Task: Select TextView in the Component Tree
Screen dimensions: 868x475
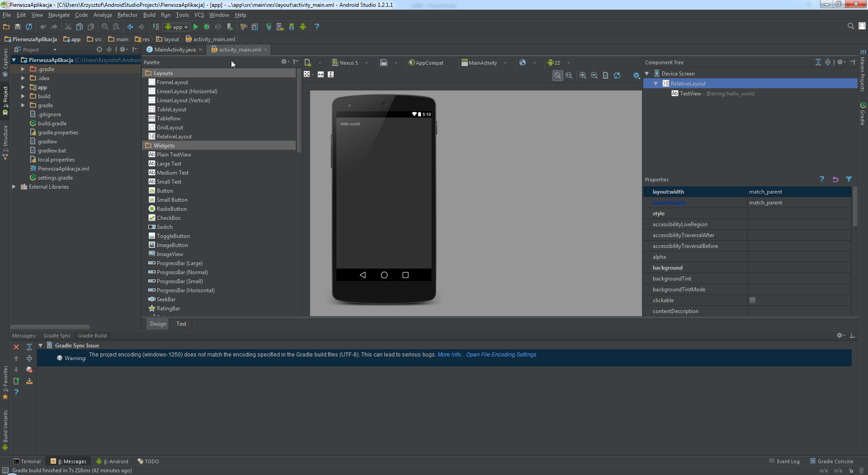Action: click(x=712, y=94)
